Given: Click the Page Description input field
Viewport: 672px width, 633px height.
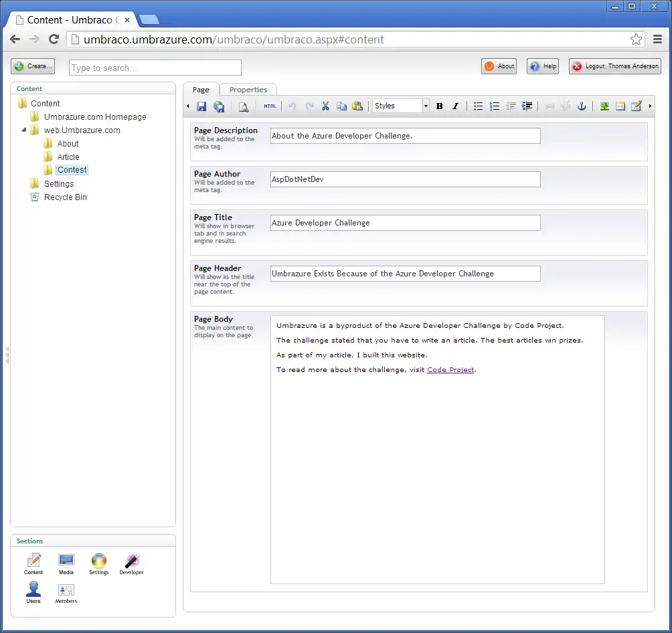Looking at the screenshot, I should click(406, 136).
